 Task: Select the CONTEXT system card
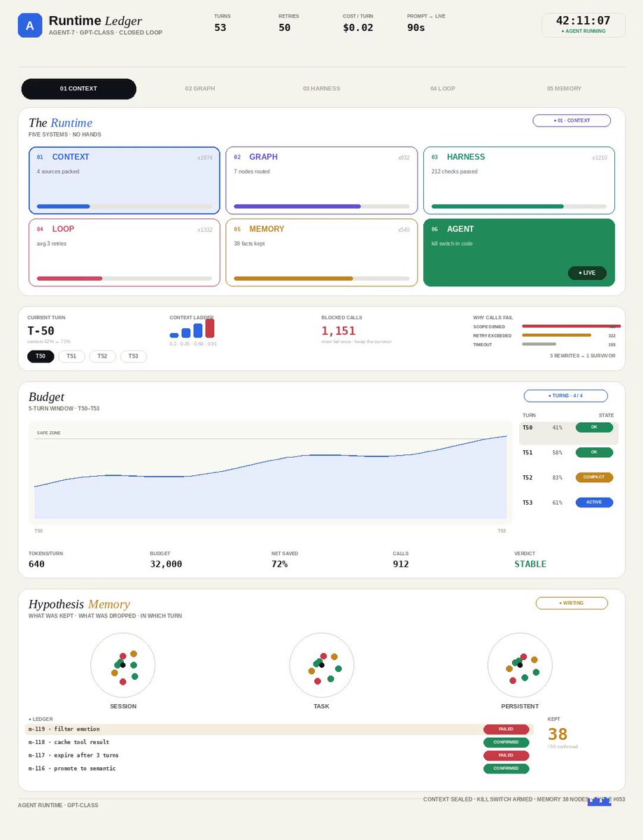point(125,180)
